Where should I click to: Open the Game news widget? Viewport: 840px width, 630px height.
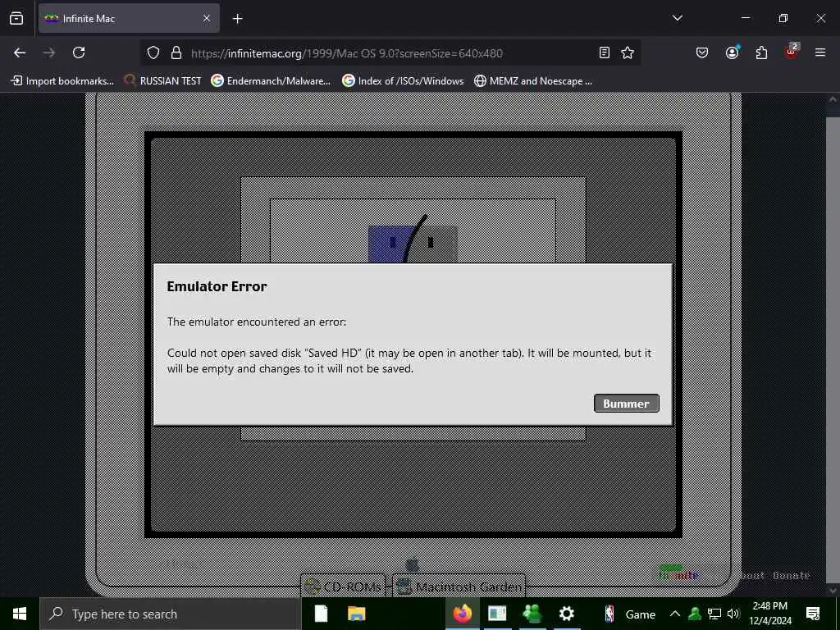pyautogui.click(x=629, y=614)
